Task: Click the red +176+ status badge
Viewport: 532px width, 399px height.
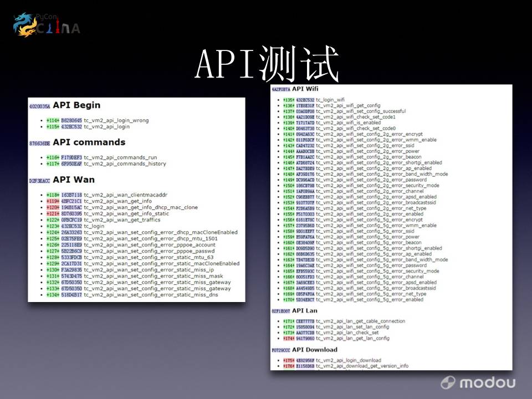Action: click(289, 366)
